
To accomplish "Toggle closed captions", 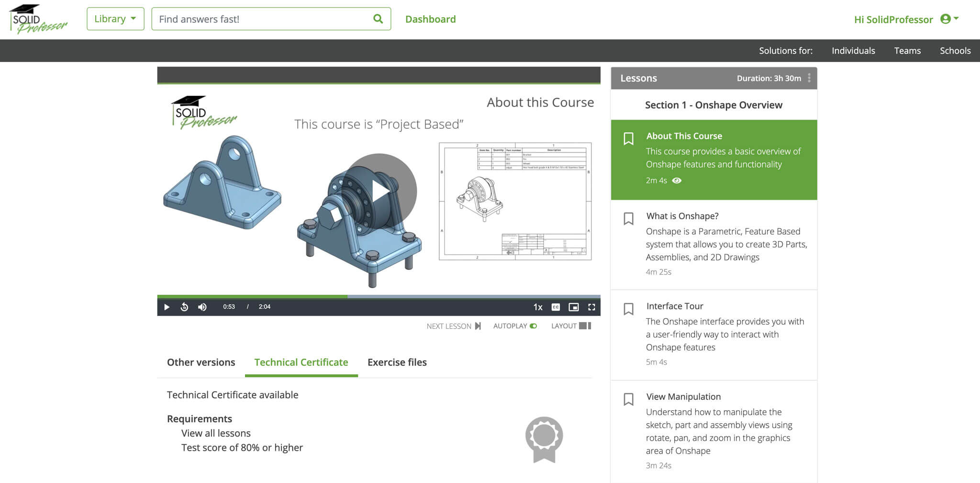I will pyautogui.click(x=556, y=307).
